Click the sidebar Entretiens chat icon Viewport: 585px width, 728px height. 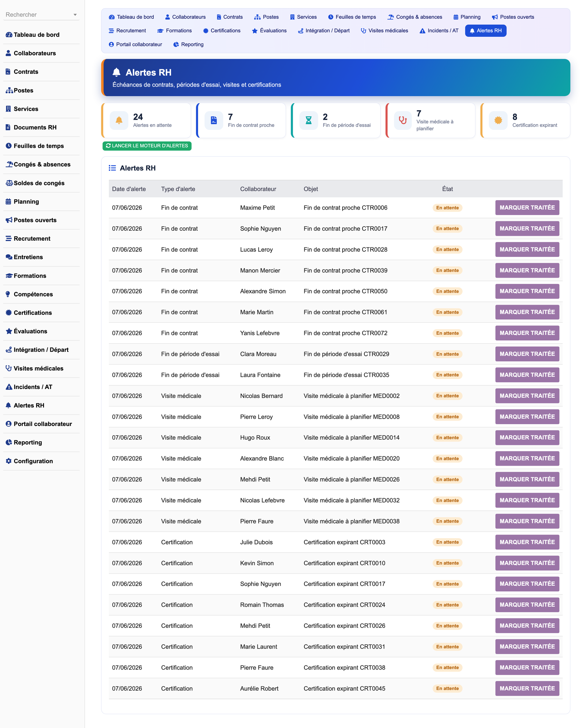[x=9, y=257]
